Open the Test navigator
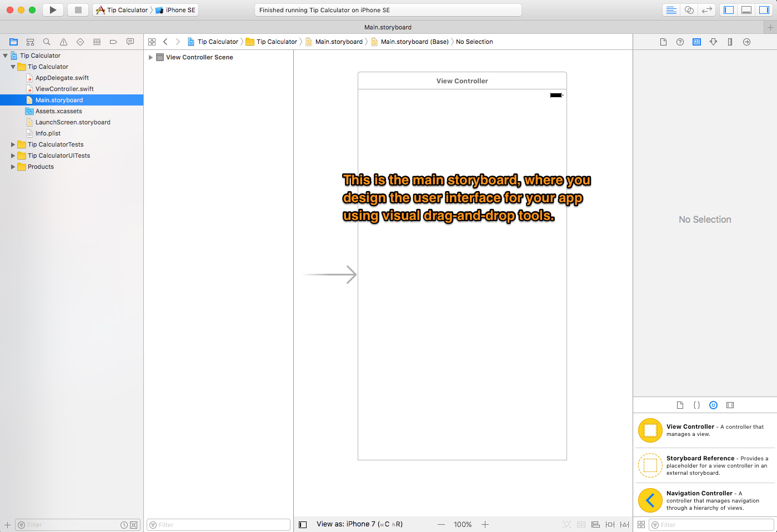The width and height of the screenshot is (777, 532). click(x=80, y=42)
